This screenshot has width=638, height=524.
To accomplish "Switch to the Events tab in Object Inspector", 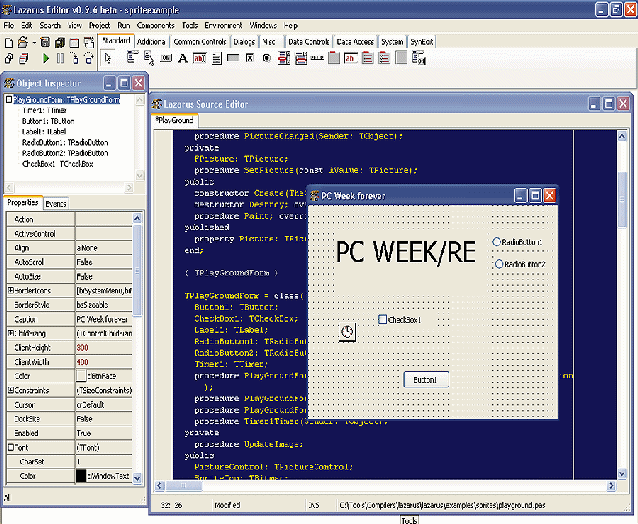I will (x=56, y=203).
